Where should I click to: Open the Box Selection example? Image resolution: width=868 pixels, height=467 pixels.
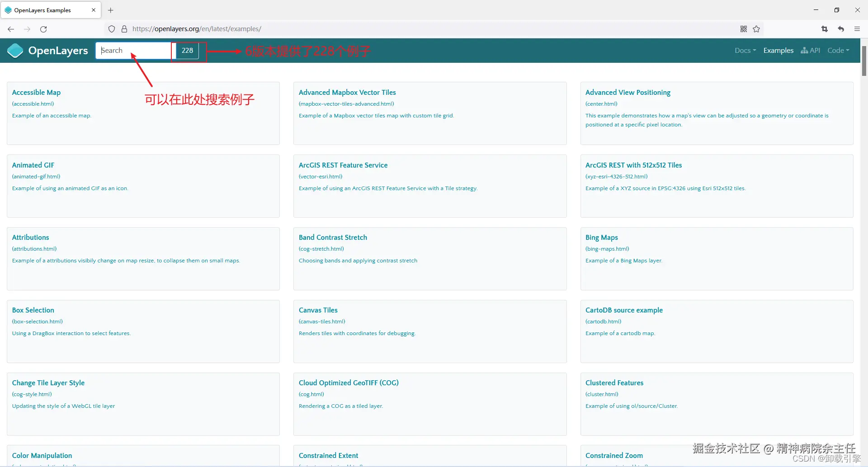[x=33, y=310]
